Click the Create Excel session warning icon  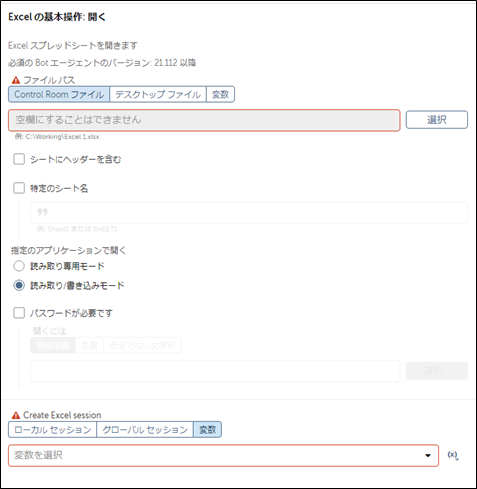coord(16,415)
